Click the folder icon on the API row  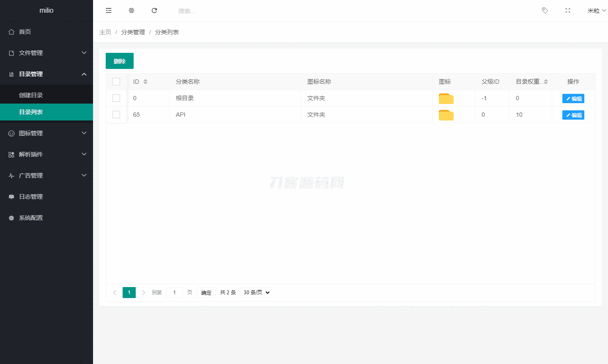pyautogui.click(x=446, y=115)
